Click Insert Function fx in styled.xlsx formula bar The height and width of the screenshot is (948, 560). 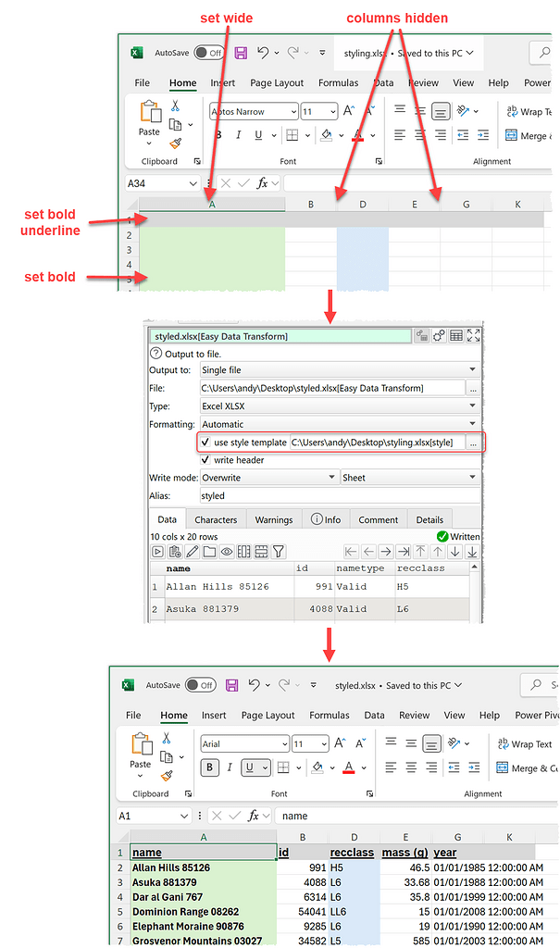[254, 816]
